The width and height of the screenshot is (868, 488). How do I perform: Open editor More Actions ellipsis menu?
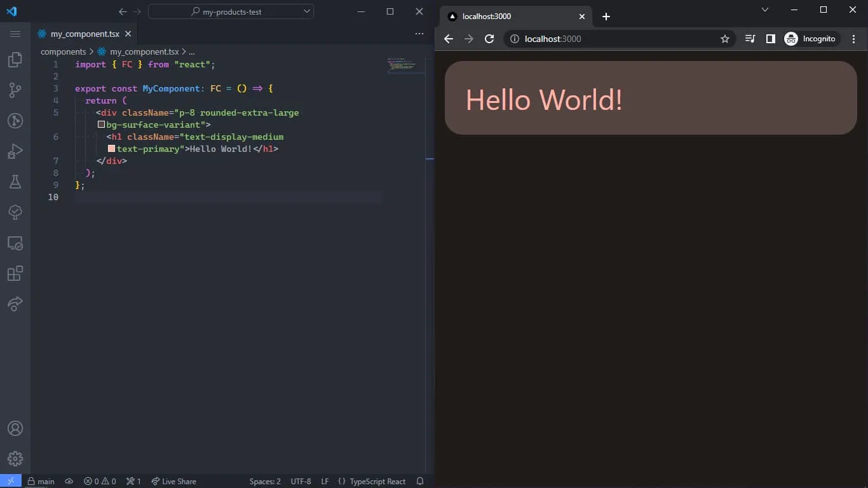click(x=419, y=34)
